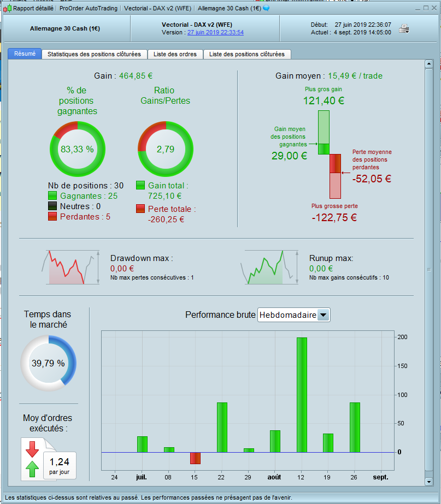Open the Liste des ordres tab

point(175,54)
